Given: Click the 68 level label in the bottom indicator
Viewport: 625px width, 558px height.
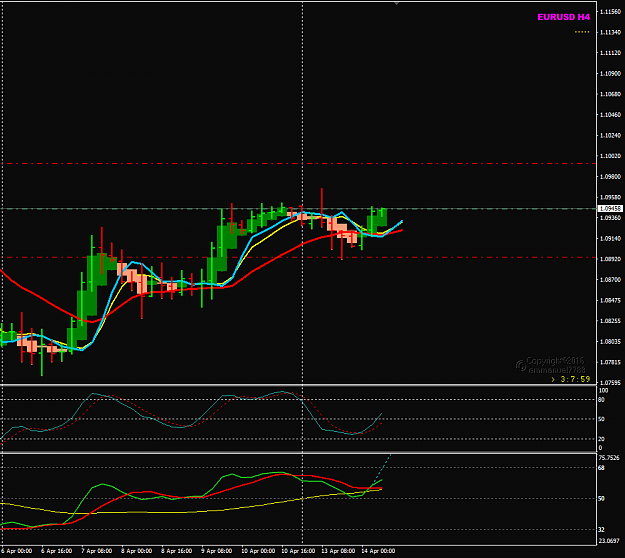Looking at the screenshot, I should pos(601,468).
